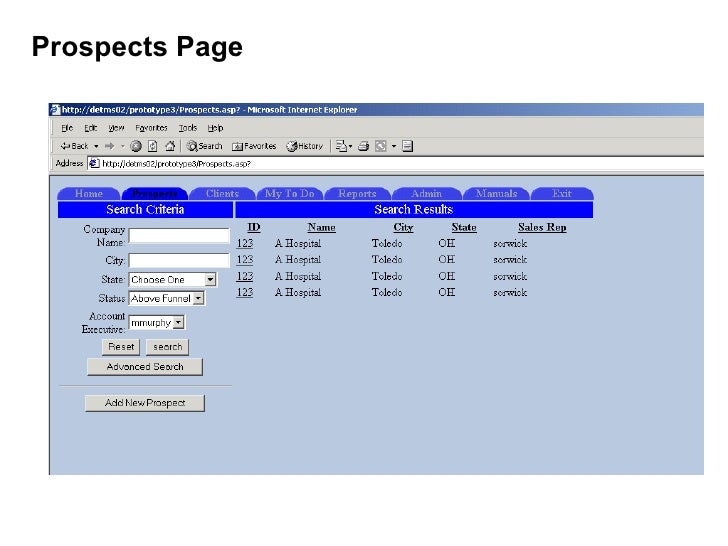The height and width of the screenshot is (546, 728).
Task: Open the Help menu
Action: [x=215, y=128]
